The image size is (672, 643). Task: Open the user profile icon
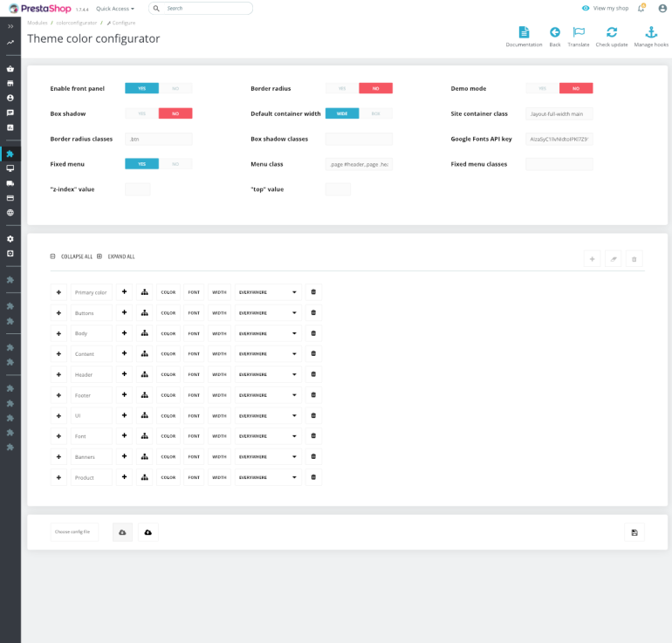pyautogui.click(x=662, y=8)
